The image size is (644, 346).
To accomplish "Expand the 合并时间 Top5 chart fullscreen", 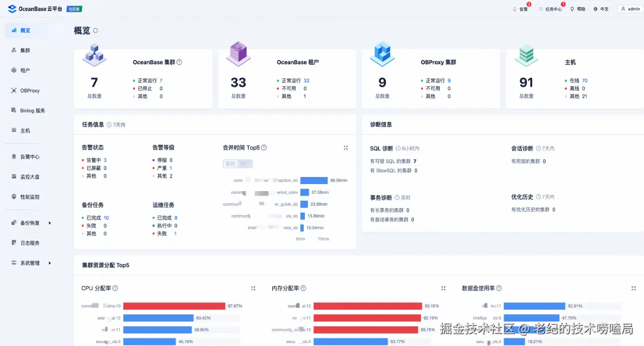I will tap(346, 148).
